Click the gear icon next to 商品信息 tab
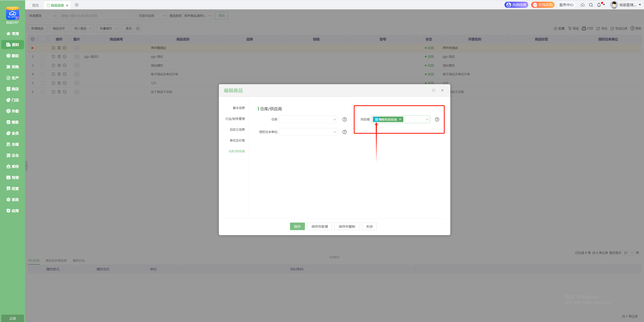This screenshot has width=644, height=322. pyautogui.click(x=77, y=5)
